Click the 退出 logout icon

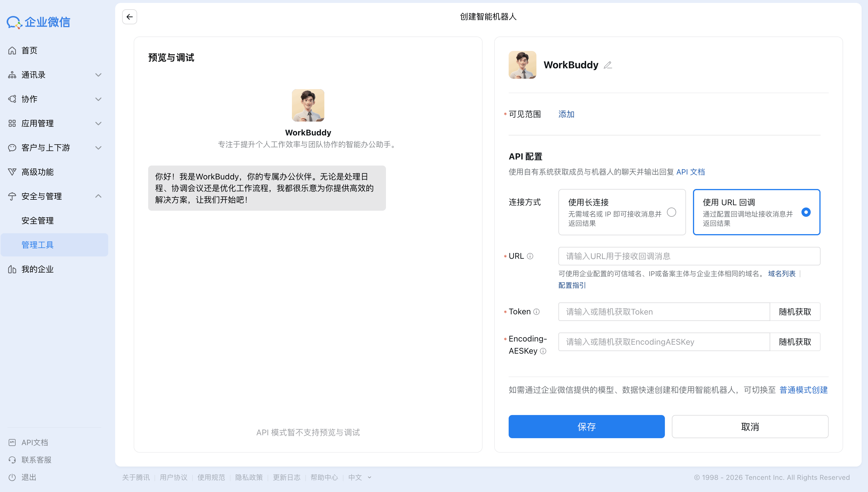click(x=12, y=477)
